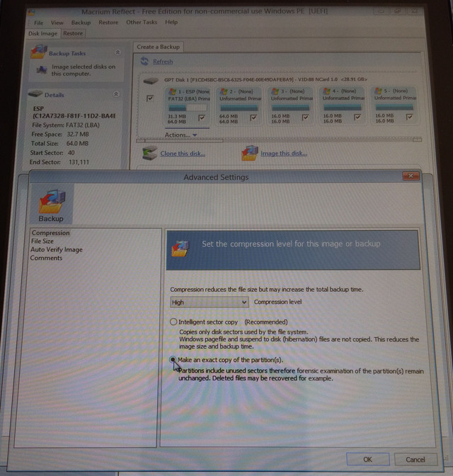Select Compression in the settings list
453x476 pixels.
[x=51, y=233]
